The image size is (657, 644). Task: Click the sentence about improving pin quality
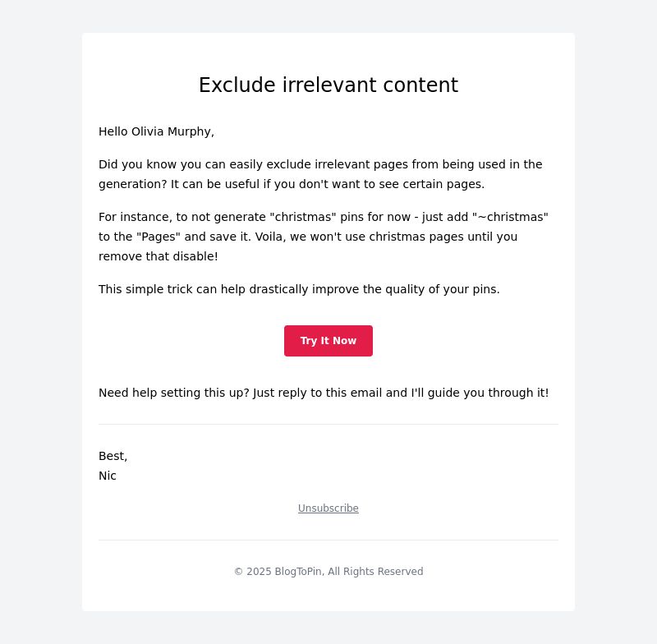click(299, 289)
